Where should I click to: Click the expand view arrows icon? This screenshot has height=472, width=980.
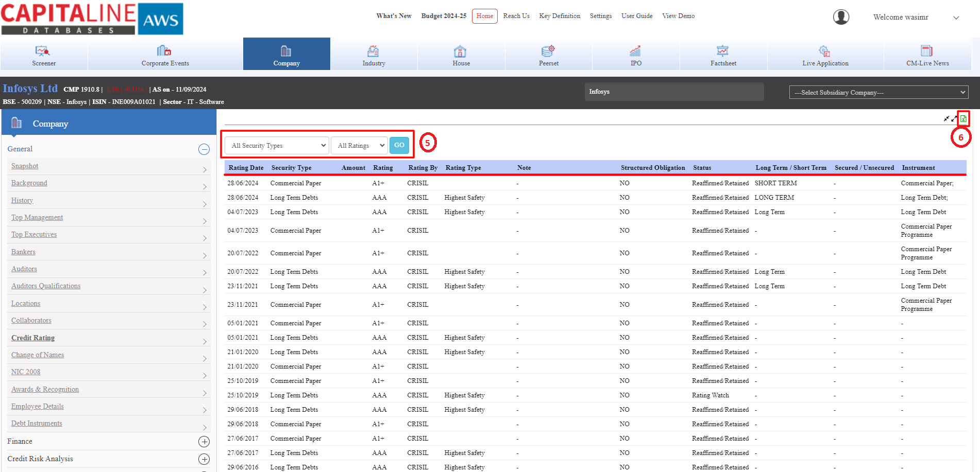click(954, 118)
